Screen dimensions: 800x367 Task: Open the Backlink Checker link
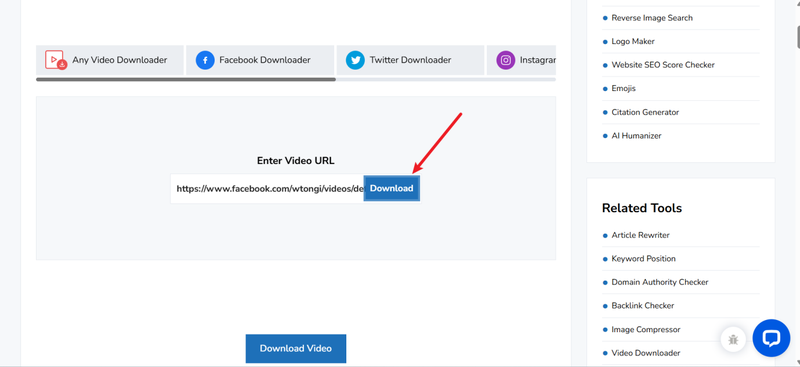point(643,306)
